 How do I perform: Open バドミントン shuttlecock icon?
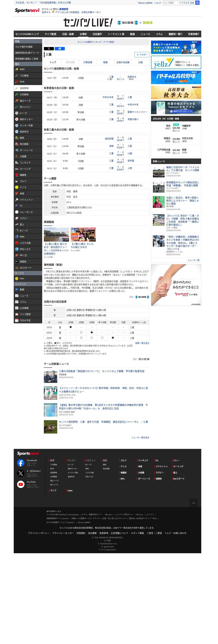[17, 199]
